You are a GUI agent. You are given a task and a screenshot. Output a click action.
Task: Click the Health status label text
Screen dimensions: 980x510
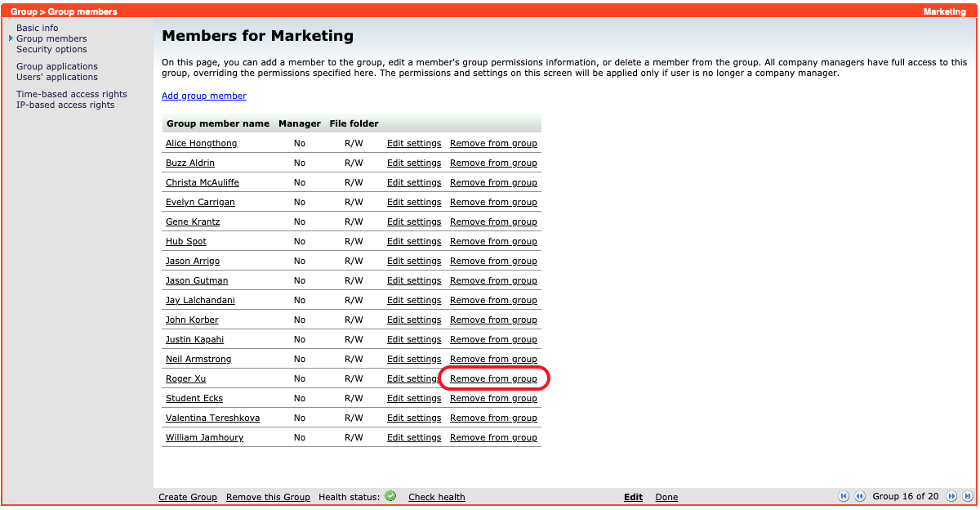[x=350, y=497]
